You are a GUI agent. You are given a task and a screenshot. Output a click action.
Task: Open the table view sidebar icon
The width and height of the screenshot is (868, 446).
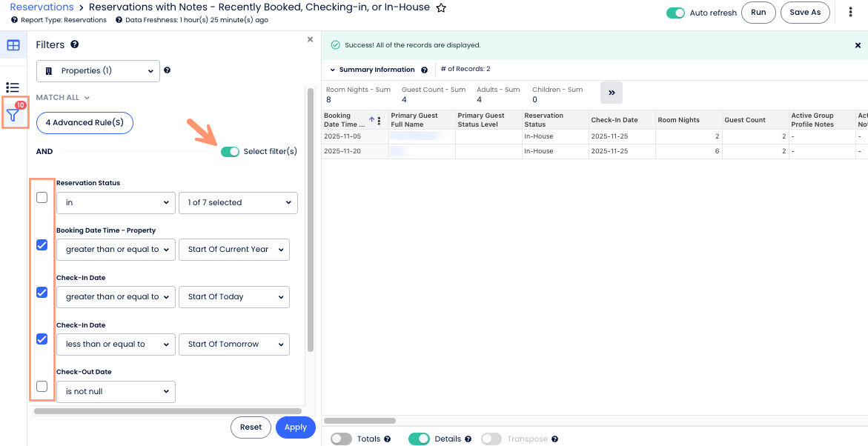[13, 46]
